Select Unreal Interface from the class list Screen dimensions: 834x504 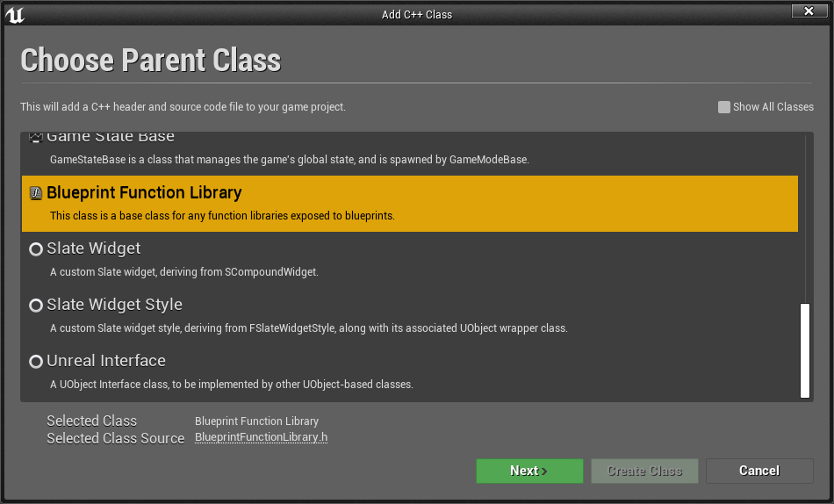pos(410,372)
